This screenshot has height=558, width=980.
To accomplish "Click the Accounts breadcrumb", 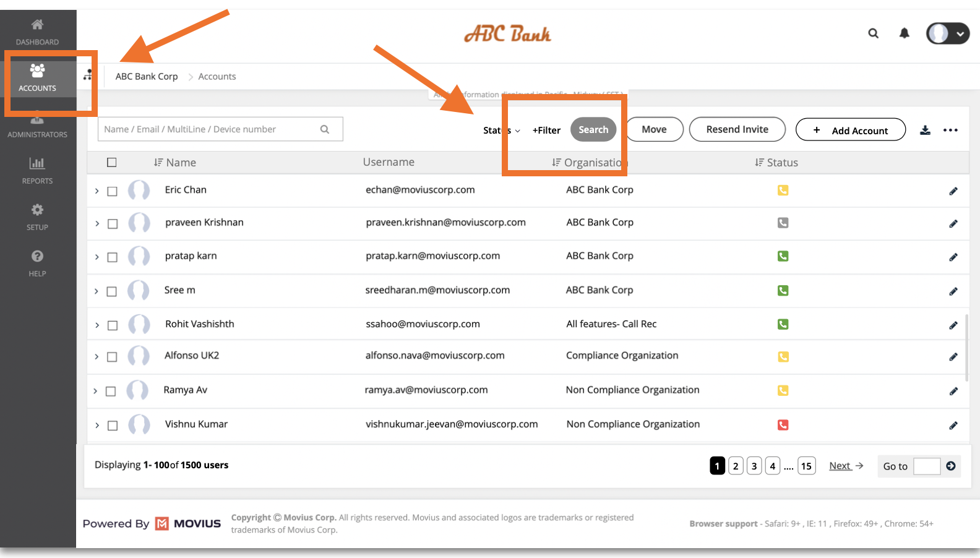I will tap(217, 77).
